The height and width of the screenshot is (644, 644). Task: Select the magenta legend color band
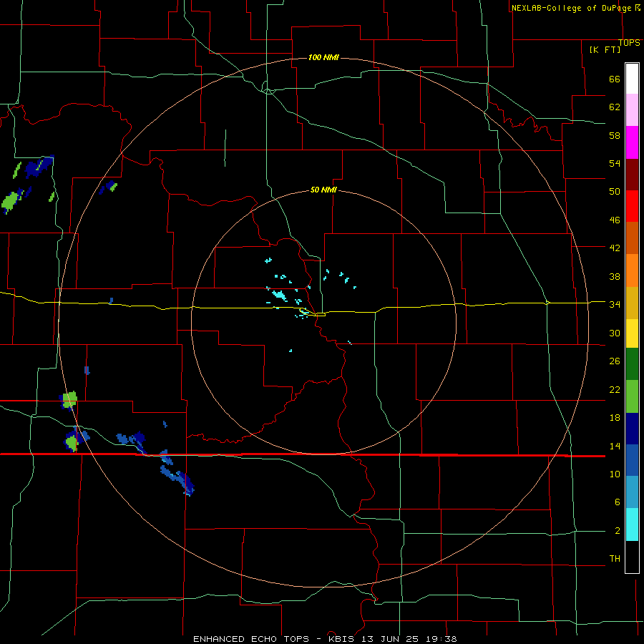[x=632, y=142]
